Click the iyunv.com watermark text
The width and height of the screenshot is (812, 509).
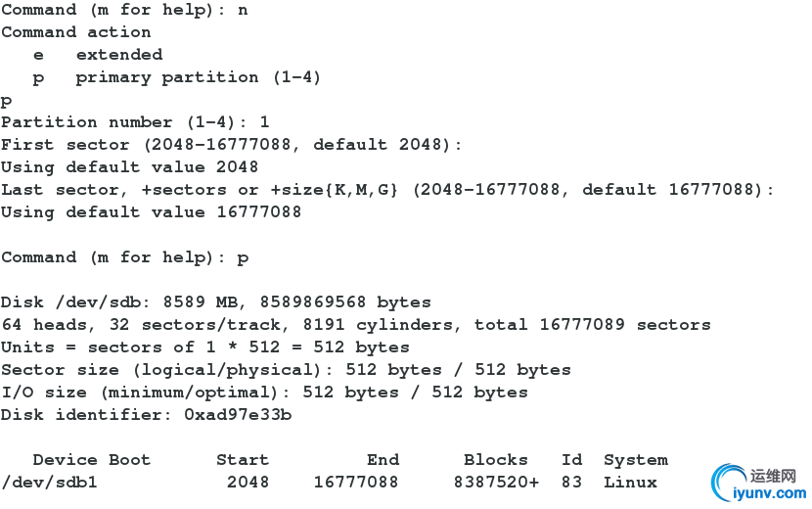pos(770,493)
